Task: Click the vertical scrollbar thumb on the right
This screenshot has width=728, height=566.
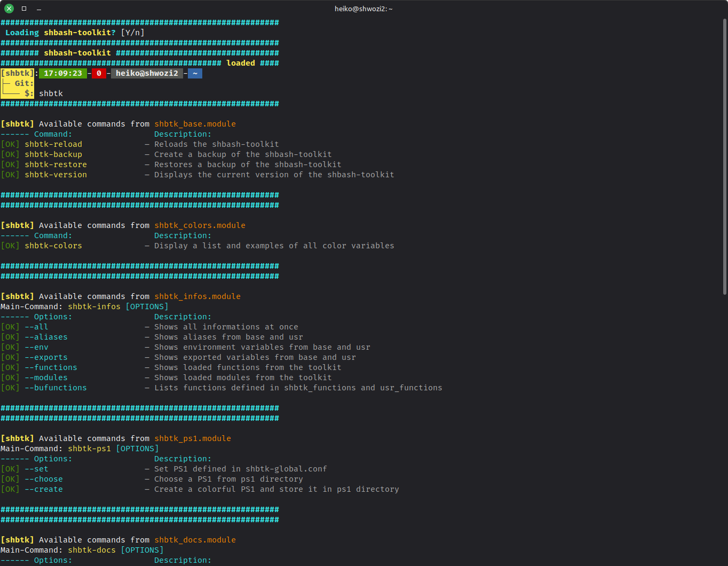Action: click(x=724, y=155)
